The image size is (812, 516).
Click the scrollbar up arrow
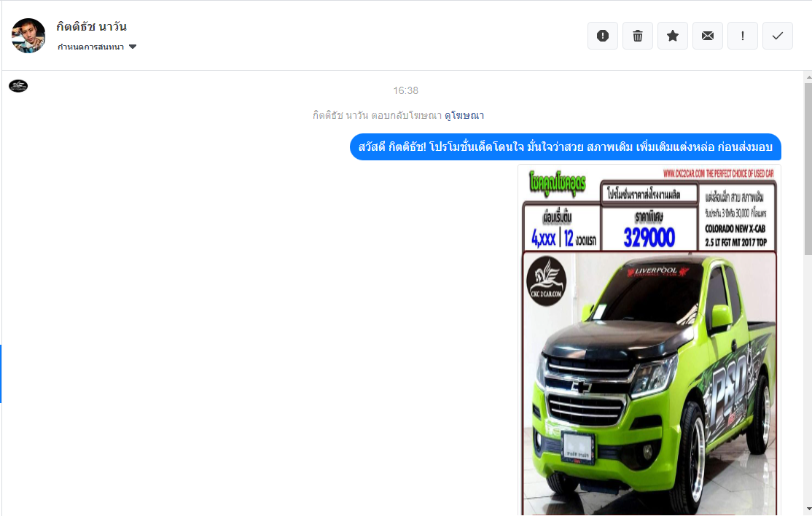808,77
